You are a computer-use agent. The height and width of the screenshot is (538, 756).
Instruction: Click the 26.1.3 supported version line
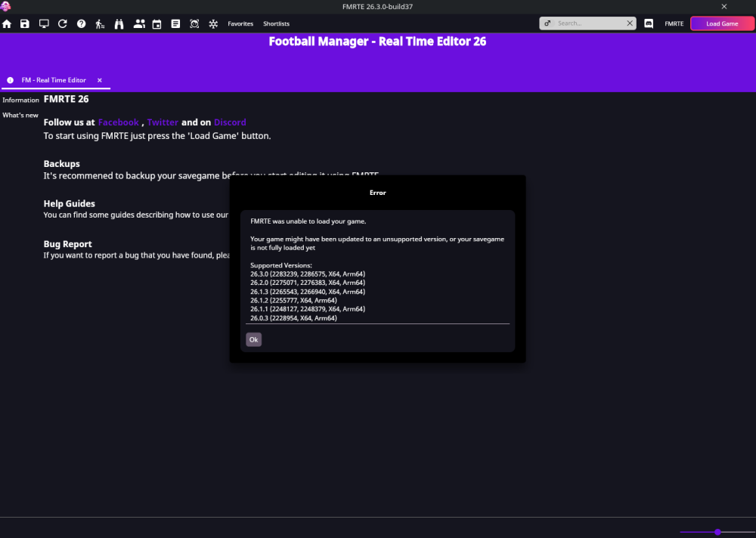pos(308,292)
